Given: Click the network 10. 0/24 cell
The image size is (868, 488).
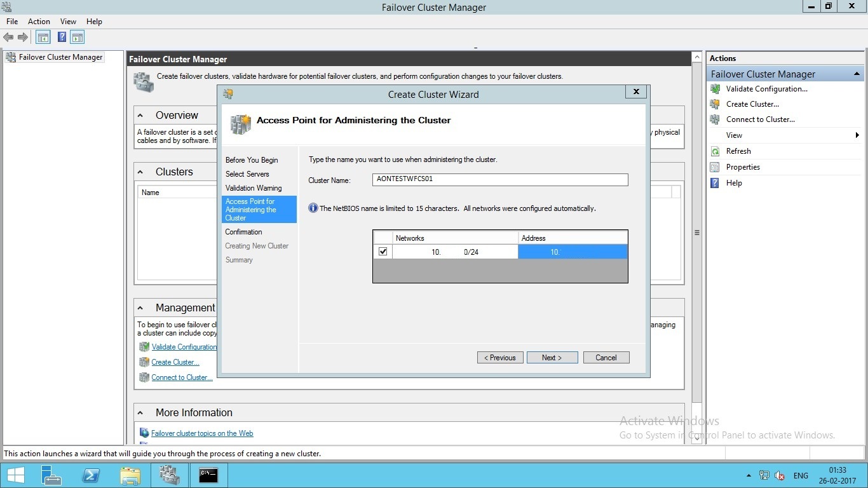Looking at the screenshot, I should [x=455, y=252].
